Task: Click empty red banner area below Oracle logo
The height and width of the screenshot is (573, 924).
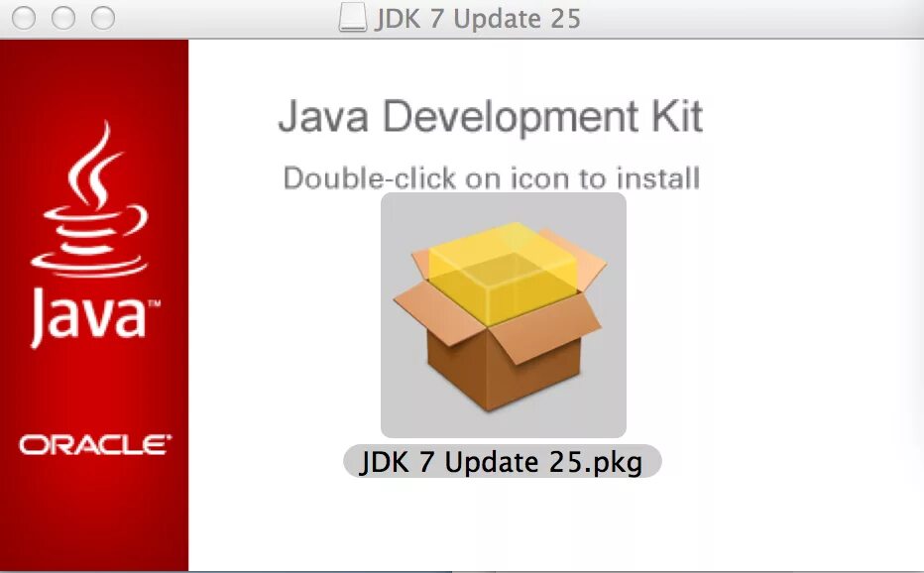Action: [x=94, y=513]
